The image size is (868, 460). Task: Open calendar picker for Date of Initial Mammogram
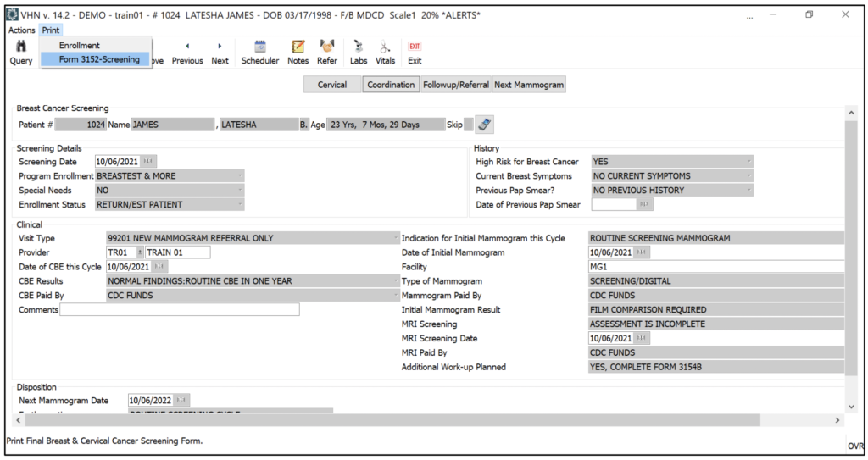[642, 252]
